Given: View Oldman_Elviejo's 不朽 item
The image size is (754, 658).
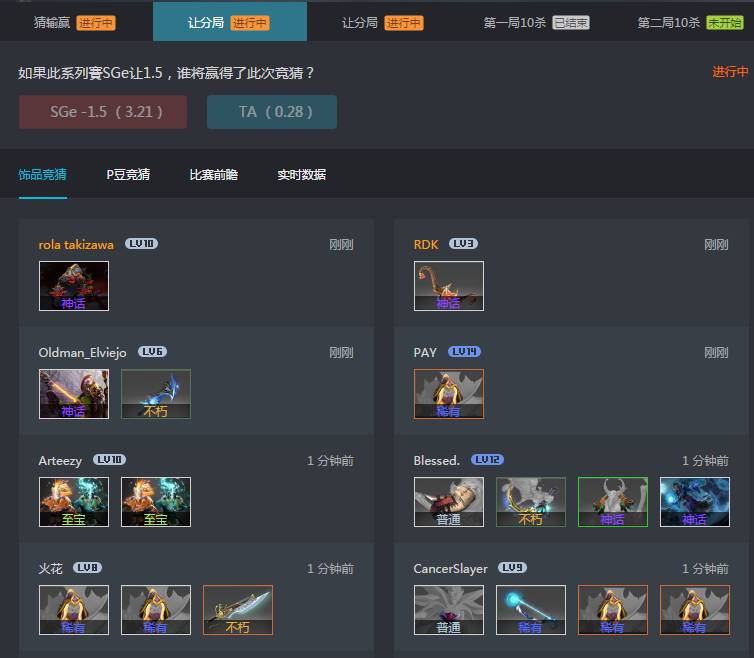Looking at the screenshot, I should click(156, 394).
